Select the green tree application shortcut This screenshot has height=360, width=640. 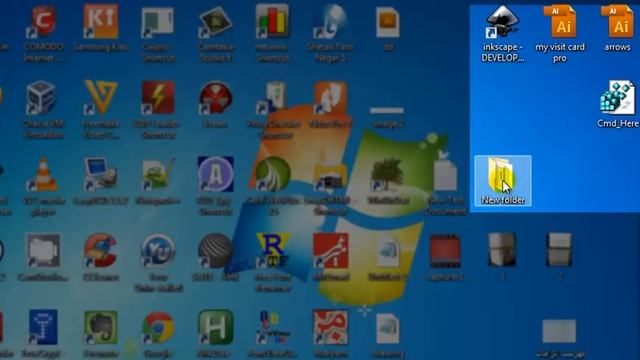(x=387, y=181)
